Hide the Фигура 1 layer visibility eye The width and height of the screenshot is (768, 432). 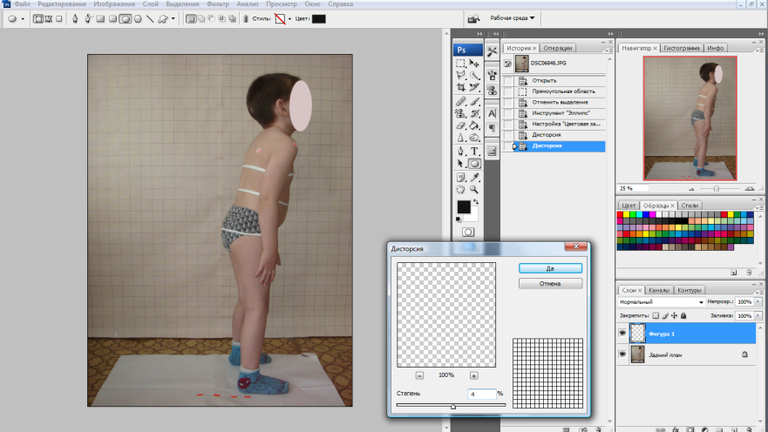click(623, 333)
